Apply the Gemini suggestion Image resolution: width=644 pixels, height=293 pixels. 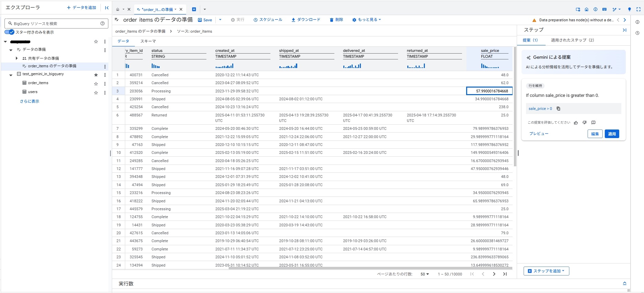(612, 134)
